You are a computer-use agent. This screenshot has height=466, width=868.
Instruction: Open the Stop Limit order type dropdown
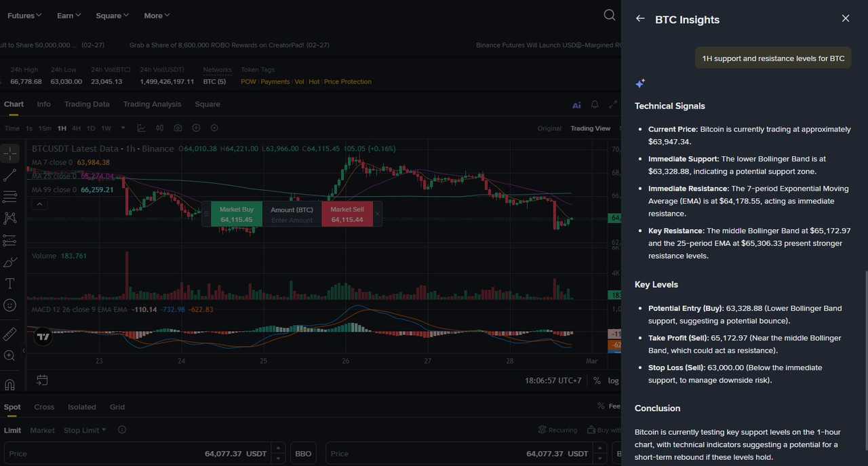pyautogui.click(x=85, y=430)
